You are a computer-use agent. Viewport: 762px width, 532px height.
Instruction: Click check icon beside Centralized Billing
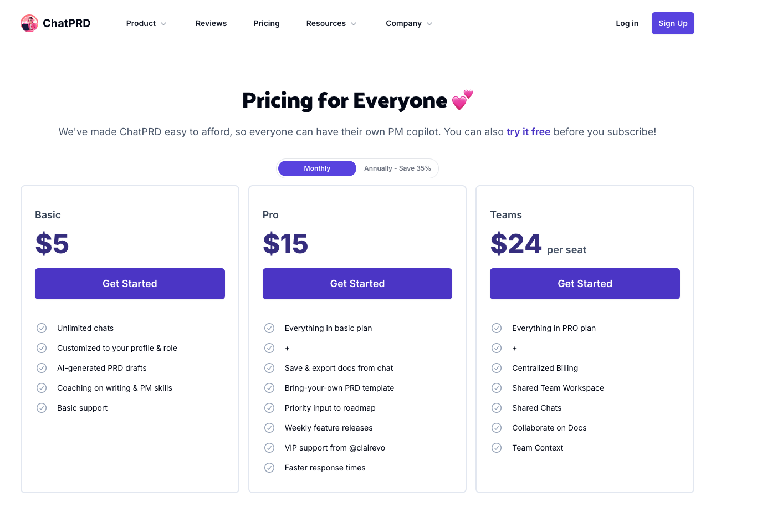click(x=497, y=368)
